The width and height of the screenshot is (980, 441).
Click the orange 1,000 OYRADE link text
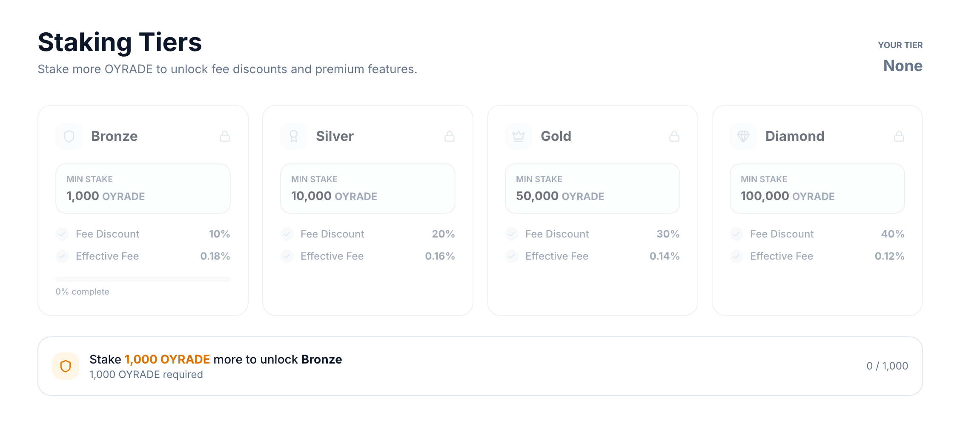point(167,359)
